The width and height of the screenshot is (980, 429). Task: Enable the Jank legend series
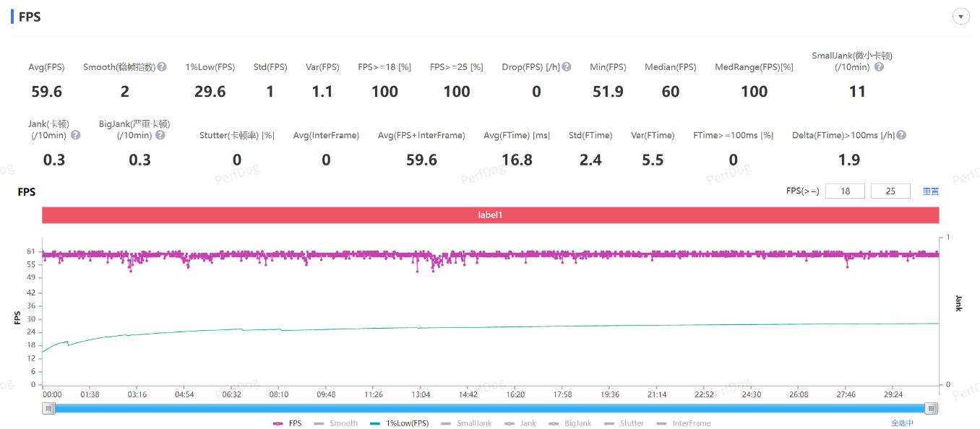tap(520, 423)
